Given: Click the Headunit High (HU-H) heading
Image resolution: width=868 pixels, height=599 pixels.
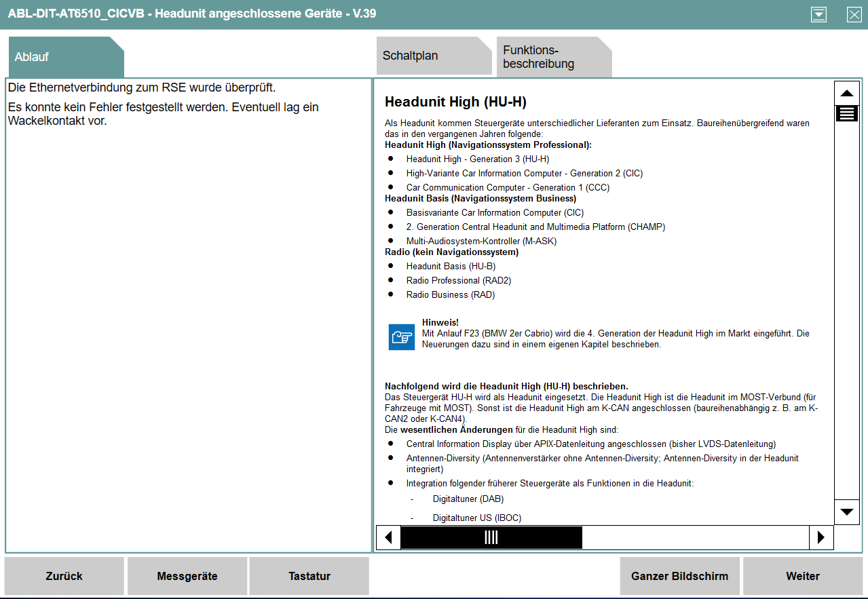Looking at the screenshot, I should (455, 102).
